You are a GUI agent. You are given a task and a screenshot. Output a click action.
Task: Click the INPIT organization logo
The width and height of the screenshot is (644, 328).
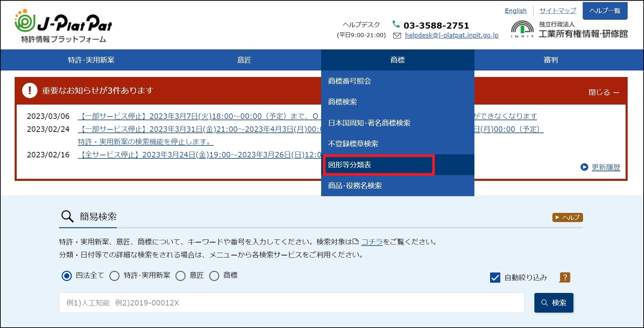click(522, 29)
